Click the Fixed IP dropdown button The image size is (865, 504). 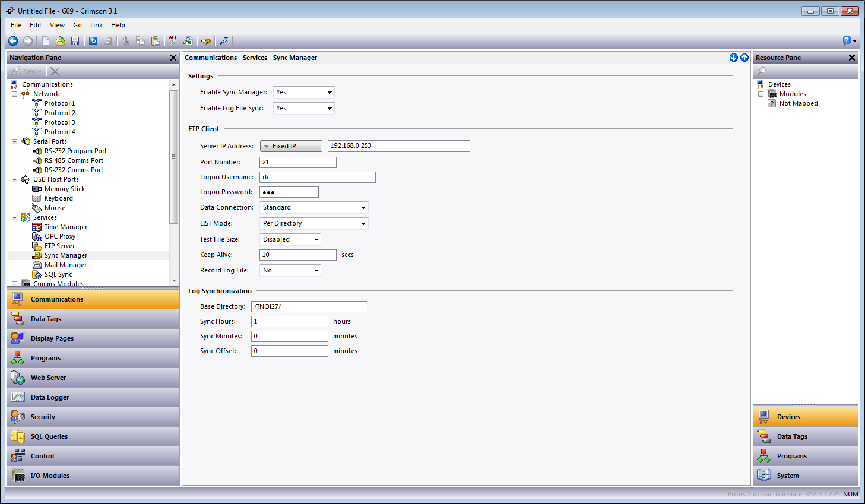(291, 146)
